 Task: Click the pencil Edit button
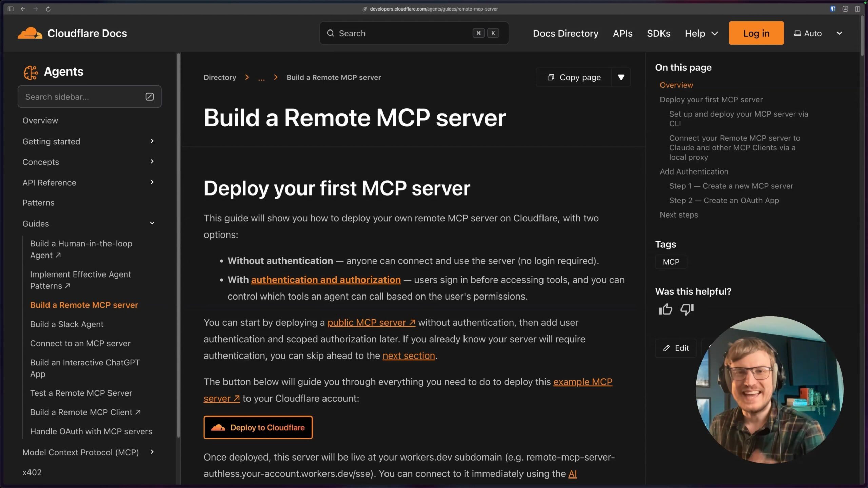(x=676, y=348)
